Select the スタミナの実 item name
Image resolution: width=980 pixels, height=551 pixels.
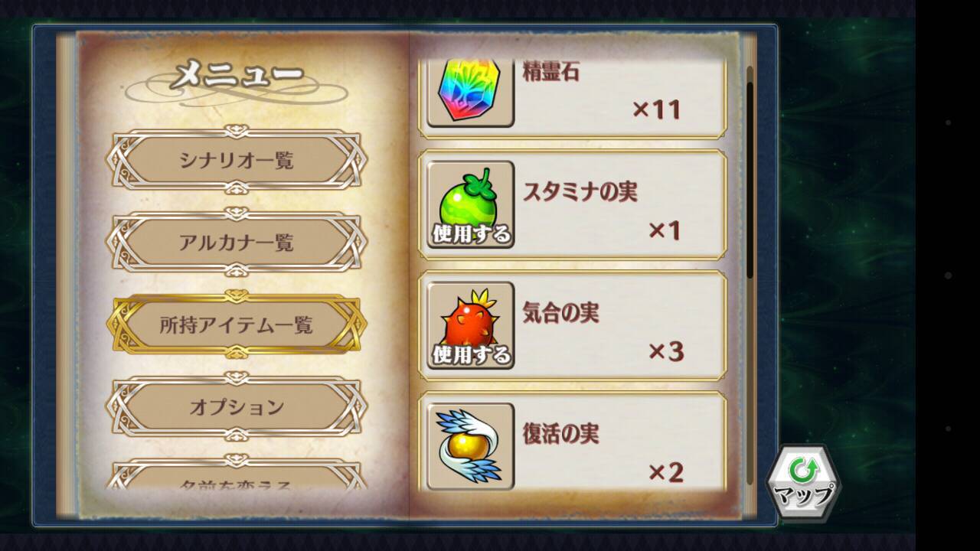[580, 192]
